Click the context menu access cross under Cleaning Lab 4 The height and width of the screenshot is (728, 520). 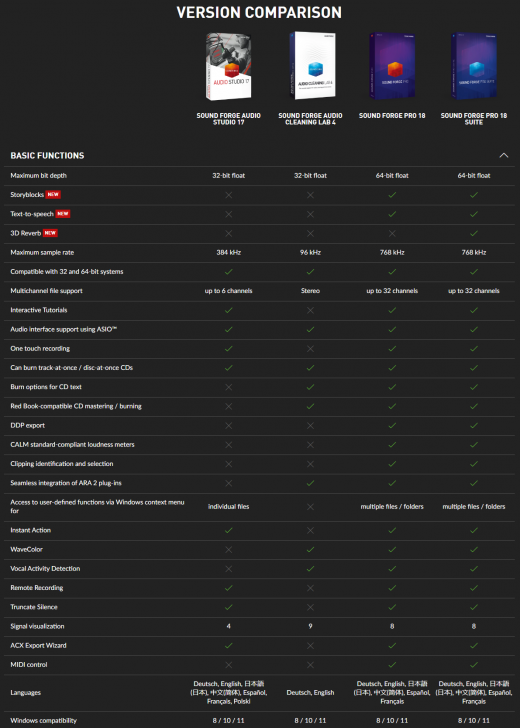pos(310,507)
